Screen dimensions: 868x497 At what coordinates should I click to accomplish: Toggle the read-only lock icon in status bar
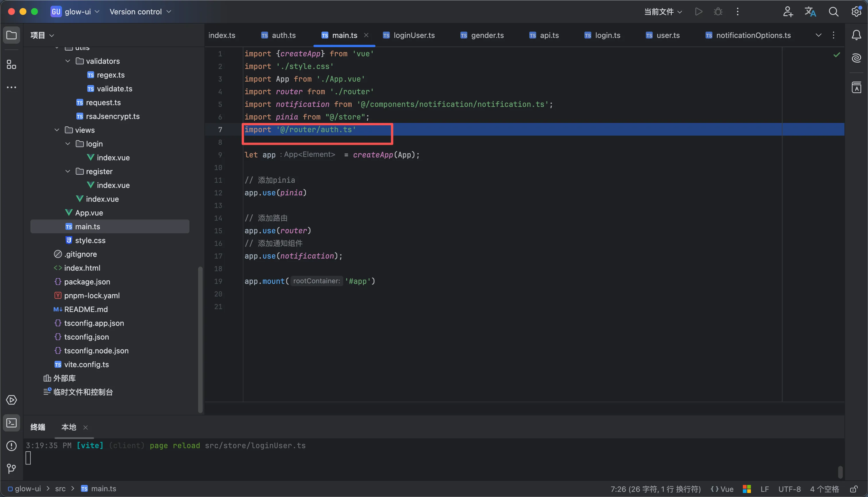tap(854, 489)
